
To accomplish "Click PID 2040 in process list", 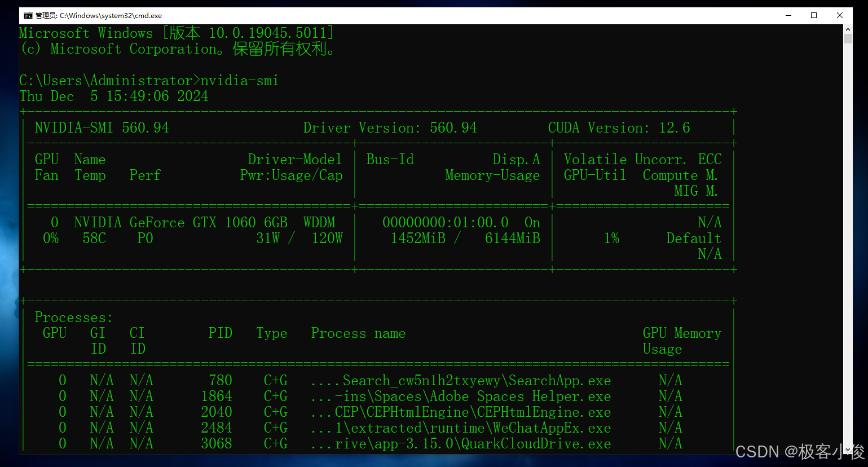I will pos(217,412).
